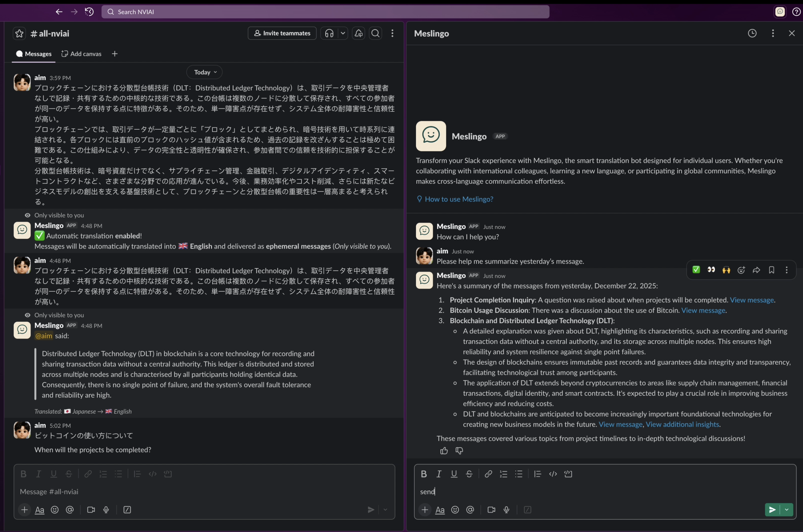803x532 pixels.
Task: Record a video clip in the channel composer
Action: click(90, 509)
